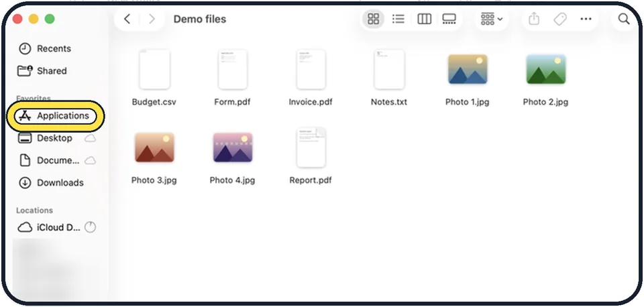Image resolution: width=644 pixels, height=307 pixels.
Task: Select the Photo 3.jpg thumbnail
Action: click(x=154, y=147)
